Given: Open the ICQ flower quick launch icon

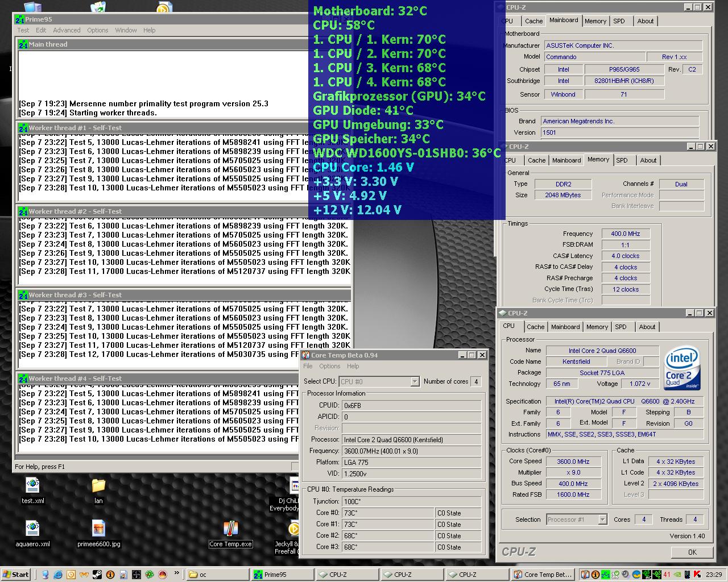Looking at the screenshot, I should [149, 575].
